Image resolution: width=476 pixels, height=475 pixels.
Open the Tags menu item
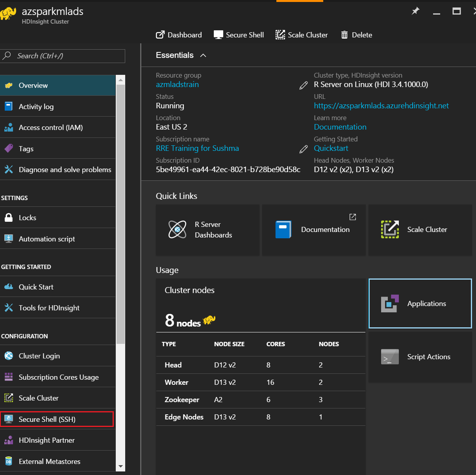(58, 148)
